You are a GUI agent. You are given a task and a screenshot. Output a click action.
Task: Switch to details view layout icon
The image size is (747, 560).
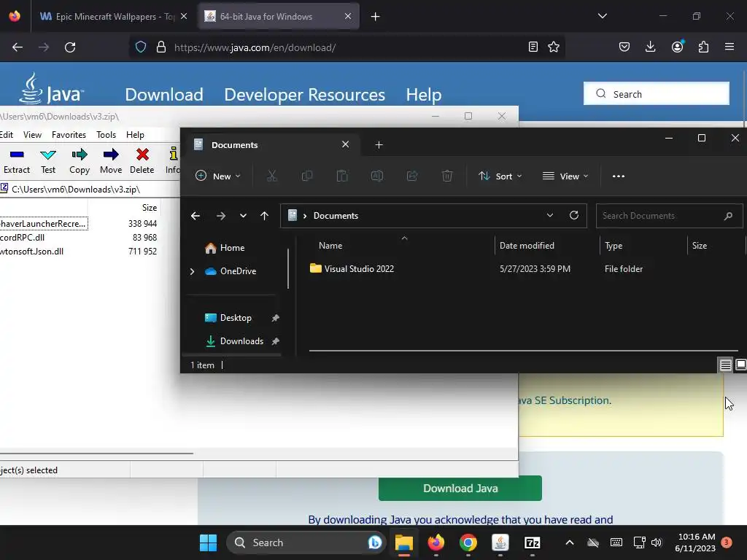click(725, 365)
